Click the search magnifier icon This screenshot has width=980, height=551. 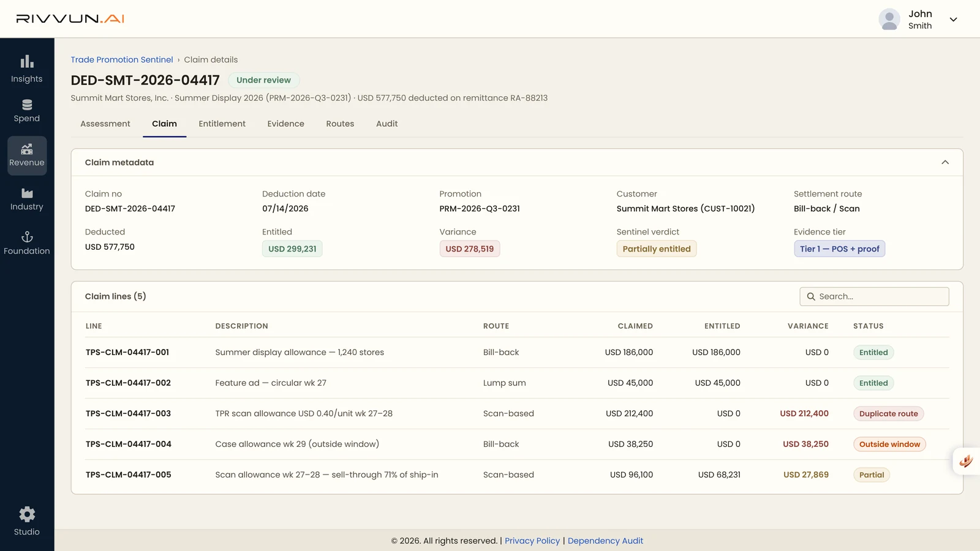[811, 296]
